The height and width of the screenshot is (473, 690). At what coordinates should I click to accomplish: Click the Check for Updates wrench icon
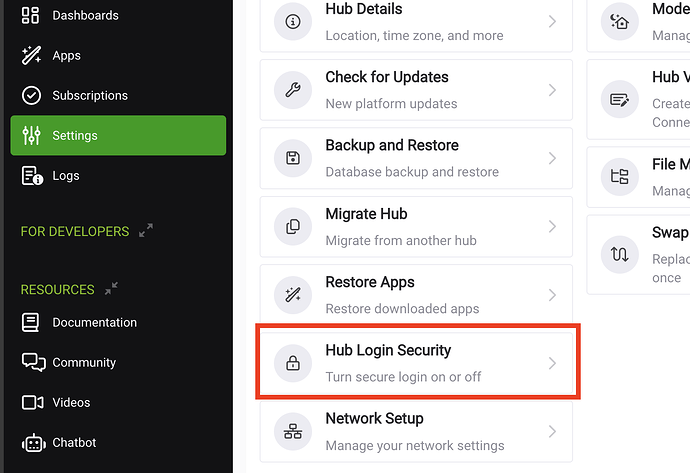293,90
